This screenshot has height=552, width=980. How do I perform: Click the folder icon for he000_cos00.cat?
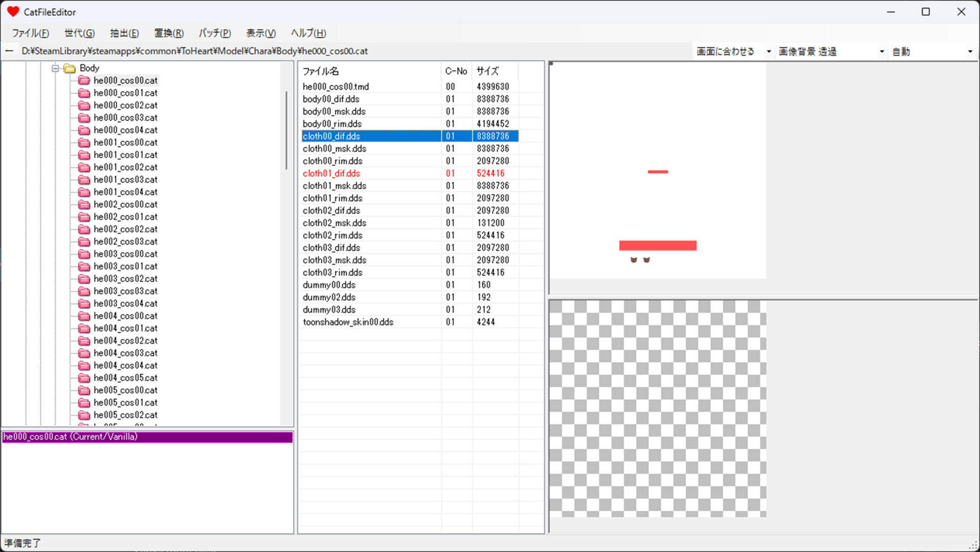tap(84, 81)
